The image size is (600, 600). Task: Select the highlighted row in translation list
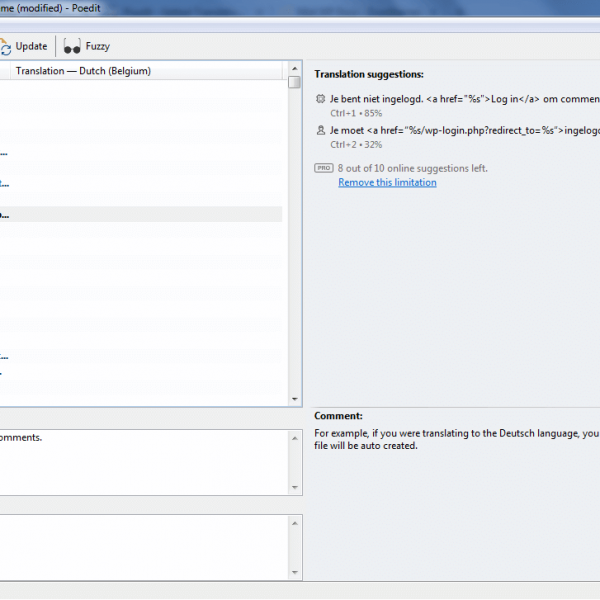point(140,214)
